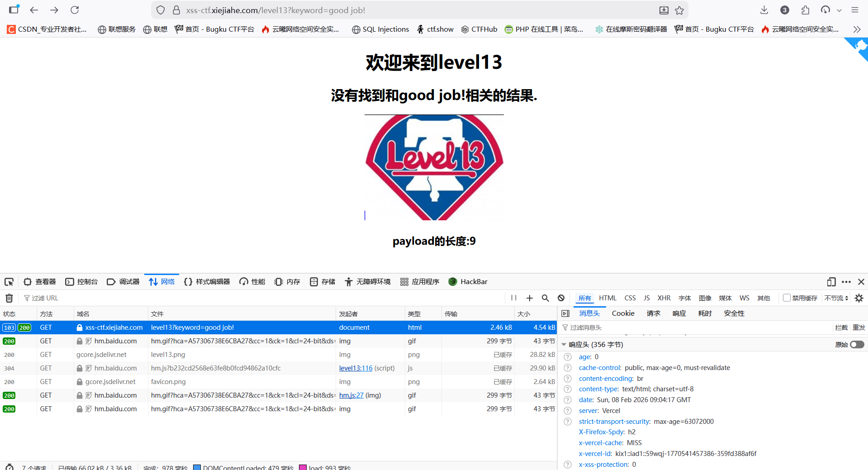Image resolution: width=868 pixels, height=470 pixels.
Task: Click the filter URL input field
Action: tap(262, 298)
